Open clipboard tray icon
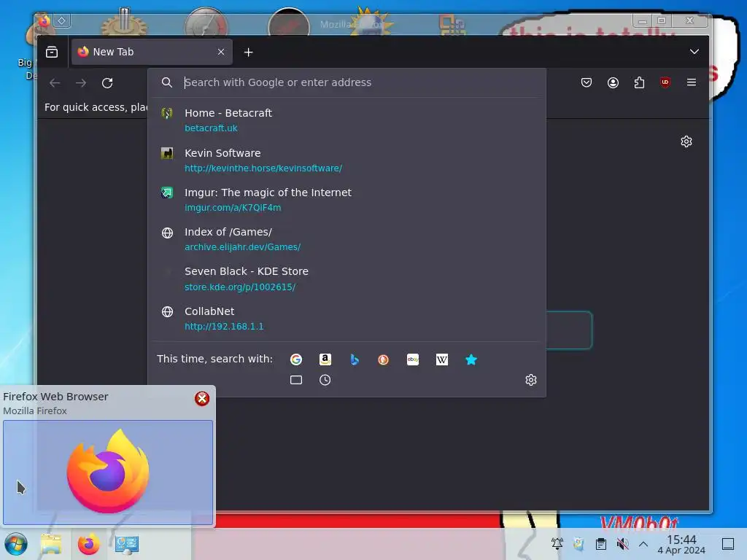 (x=601, y=544)
